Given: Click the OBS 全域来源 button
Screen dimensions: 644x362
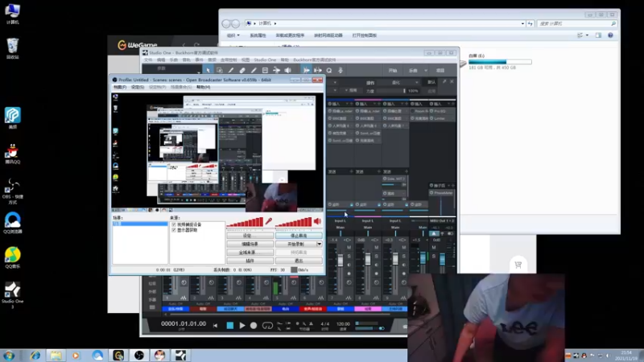Looking at the screenshot, I should coord(250,253).
